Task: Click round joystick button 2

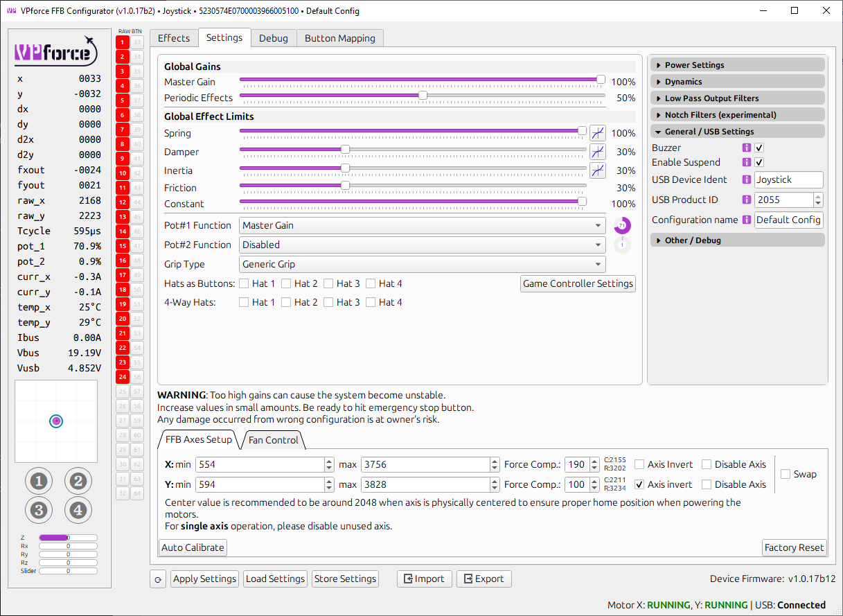Action: pyautogui.click(x=78, y=481)
